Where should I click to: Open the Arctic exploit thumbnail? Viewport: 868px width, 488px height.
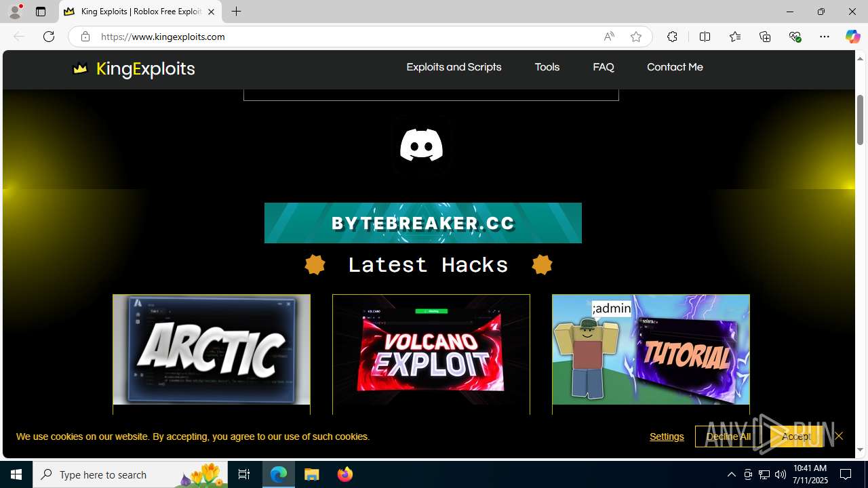[x=212, y=350]
